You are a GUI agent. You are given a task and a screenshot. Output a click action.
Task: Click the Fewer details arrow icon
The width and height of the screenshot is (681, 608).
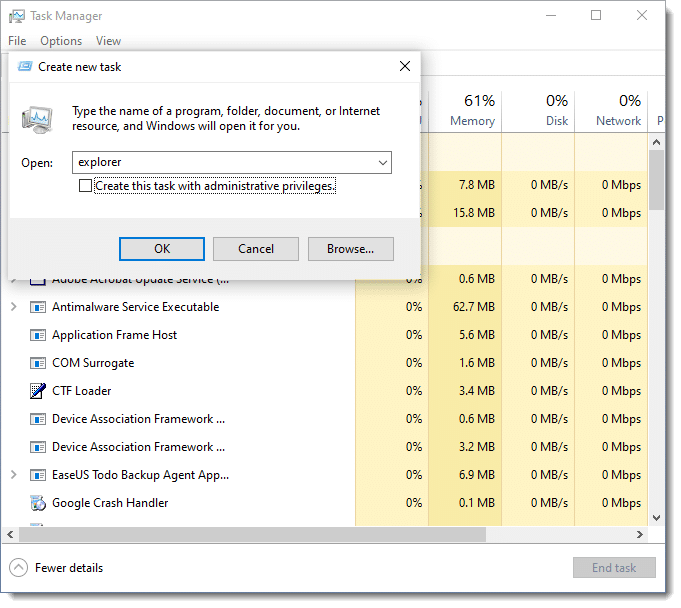(x=18, y=568)
